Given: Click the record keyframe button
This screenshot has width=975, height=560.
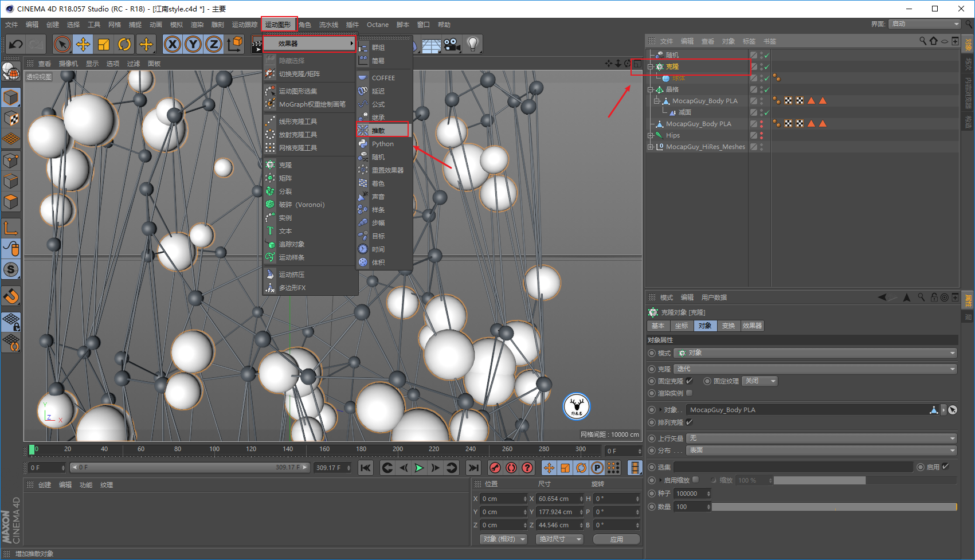Looking at the screenshot, I should pyautogui.click(x=495, y=468).
